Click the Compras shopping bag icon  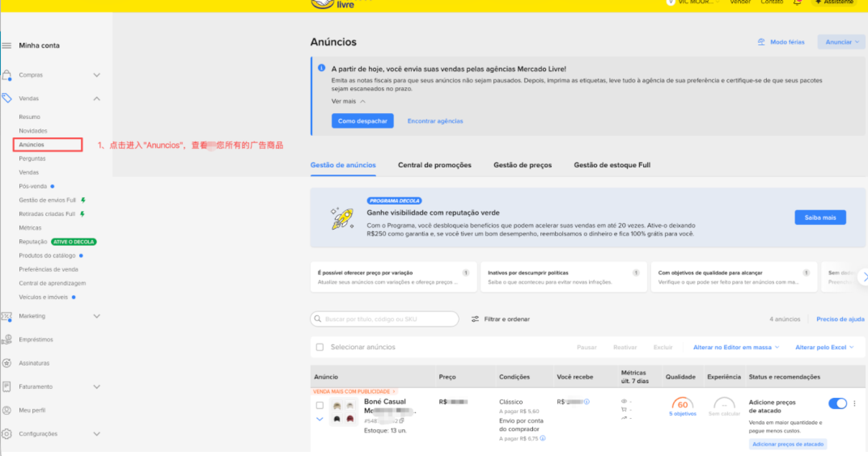coord(6,75)
